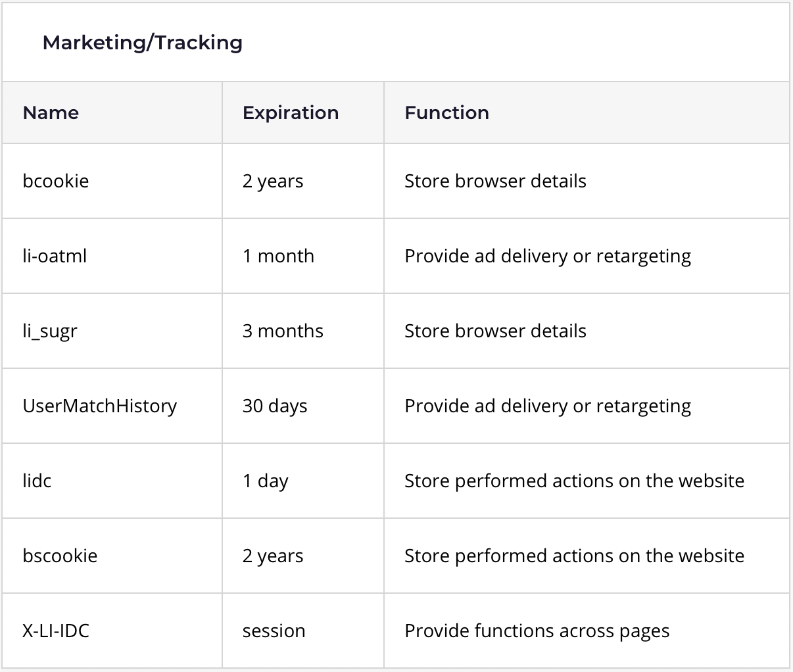Click lidc's 'Store performed actions' function
The image size is (793, 672).
pos(575,481)
